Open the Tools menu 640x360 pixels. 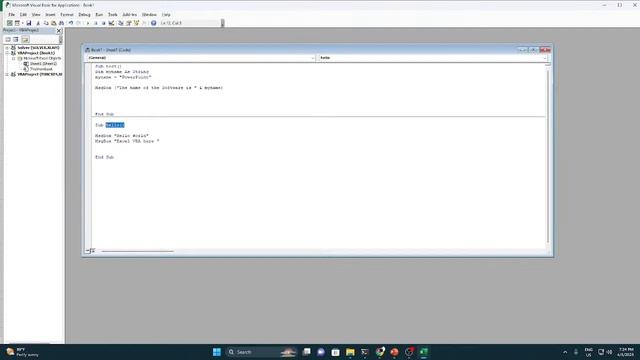(x=113, y=15)
